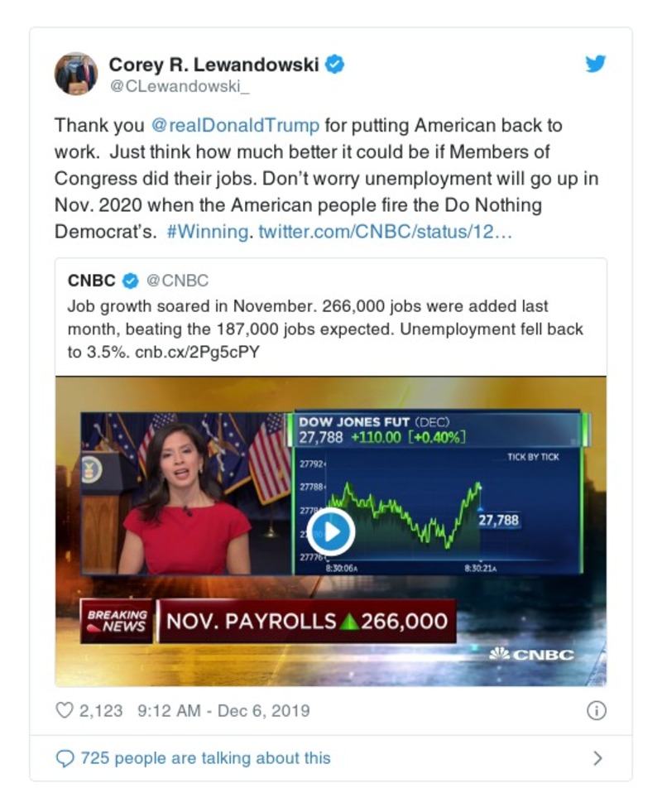Image resolution: width=662 pixels, height=812 pixels.
Task: Like the tweet with the heart icon
Action: coord(64,710)
